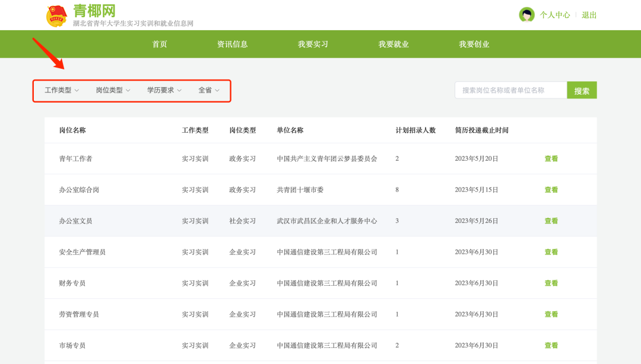641x364 pixels.
Task: Expand the 工作类型 filter dropdown
Action: click(62, 90)
